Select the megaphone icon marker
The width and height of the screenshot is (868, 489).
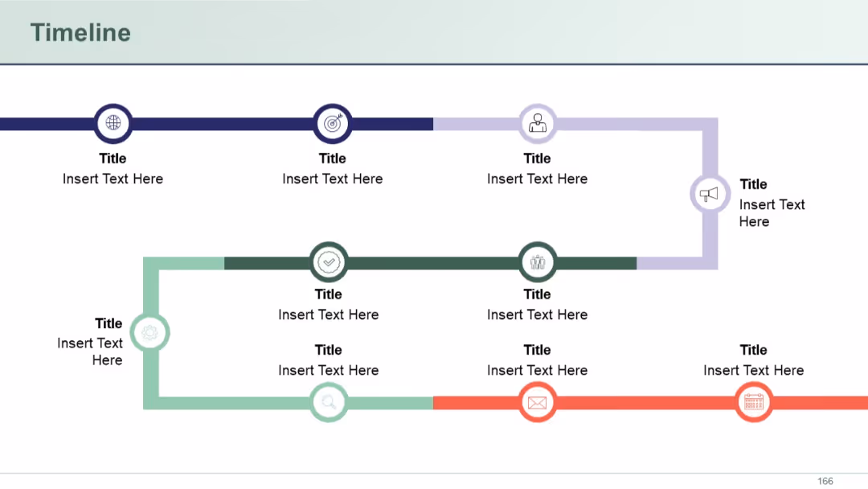pyautogui.click(x=709, y=194)
